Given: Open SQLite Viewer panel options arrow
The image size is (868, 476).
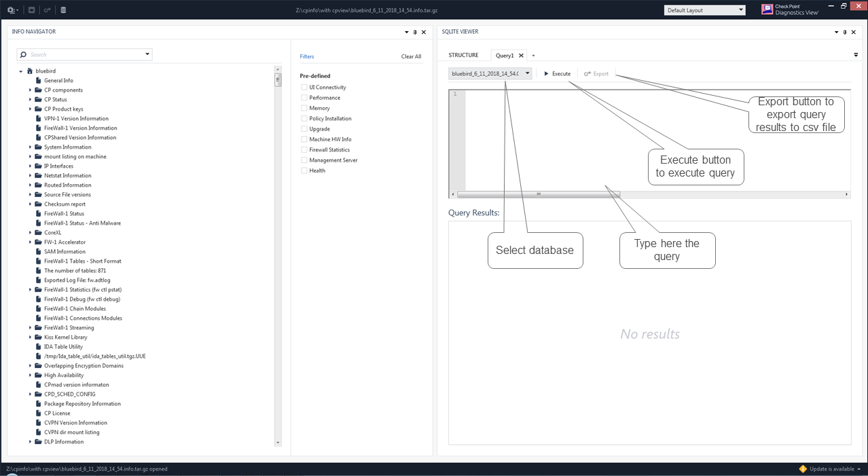Looking at the screenshot, I should (837, 32).
